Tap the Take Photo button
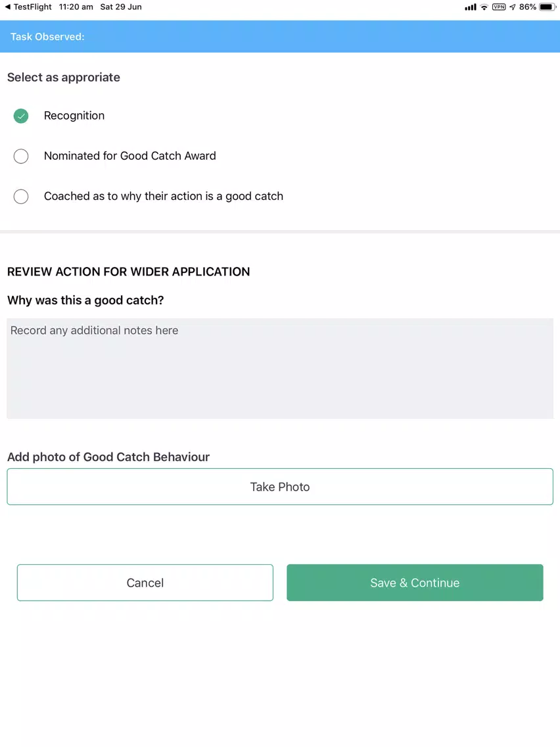Screen dimensions: 560x747 click(280, 487)
